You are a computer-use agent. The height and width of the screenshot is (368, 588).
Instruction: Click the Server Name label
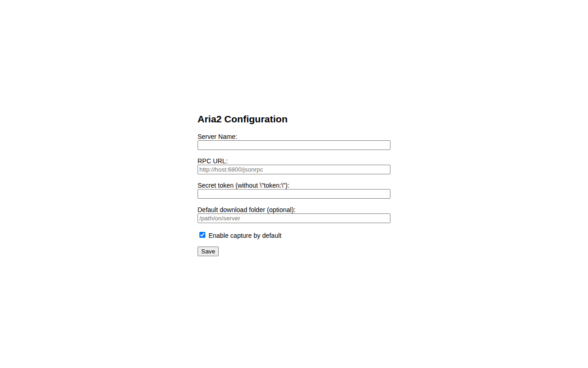[x=217, y=137]
